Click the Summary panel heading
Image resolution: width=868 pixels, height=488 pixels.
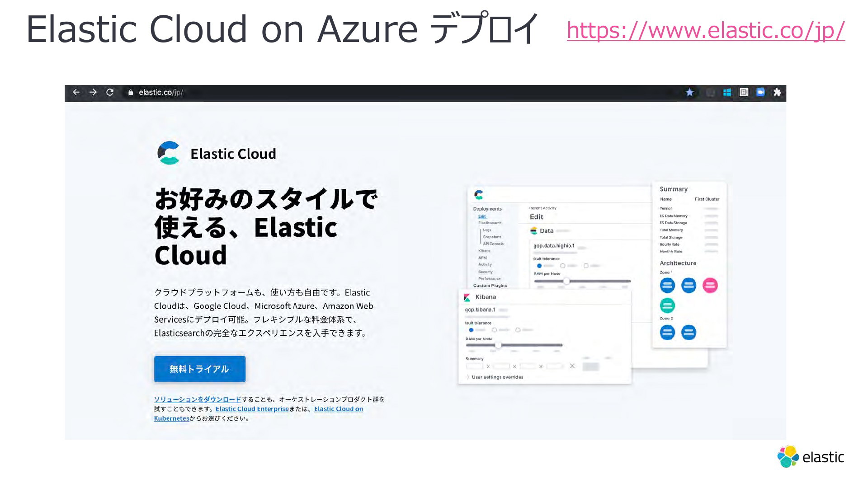pos(673,189)
